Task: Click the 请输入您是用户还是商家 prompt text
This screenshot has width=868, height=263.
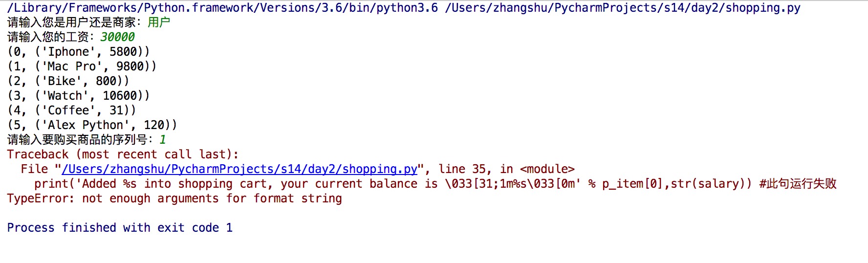Action: [x=71, y=22]
